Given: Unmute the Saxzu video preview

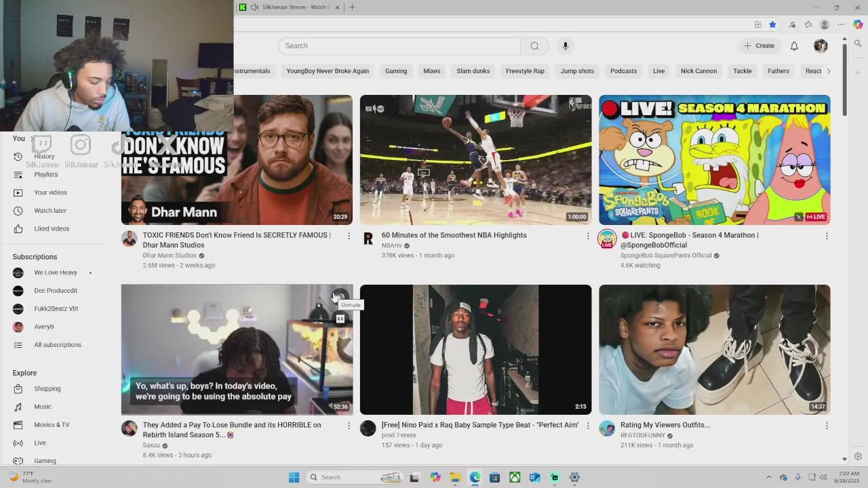Looking at the screenshot, I should tap(340, 296).
